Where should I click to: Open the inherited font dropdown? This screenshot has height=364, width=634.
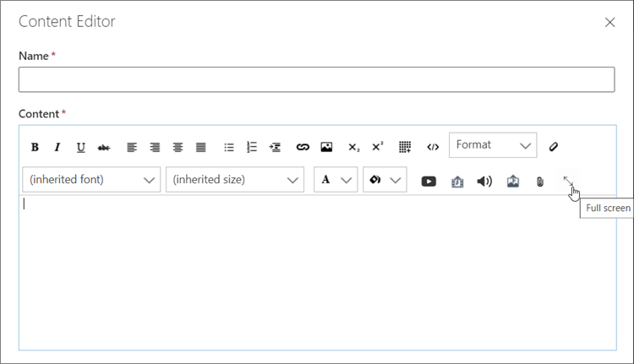(90, 180)
